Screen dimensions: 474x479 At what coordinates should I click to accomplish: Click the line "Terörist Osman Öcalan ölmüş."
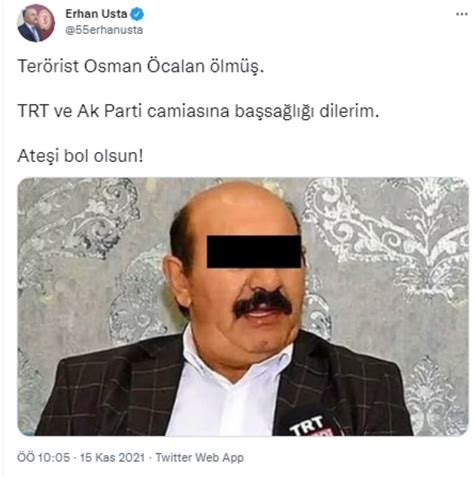click(x=140, y=66)
